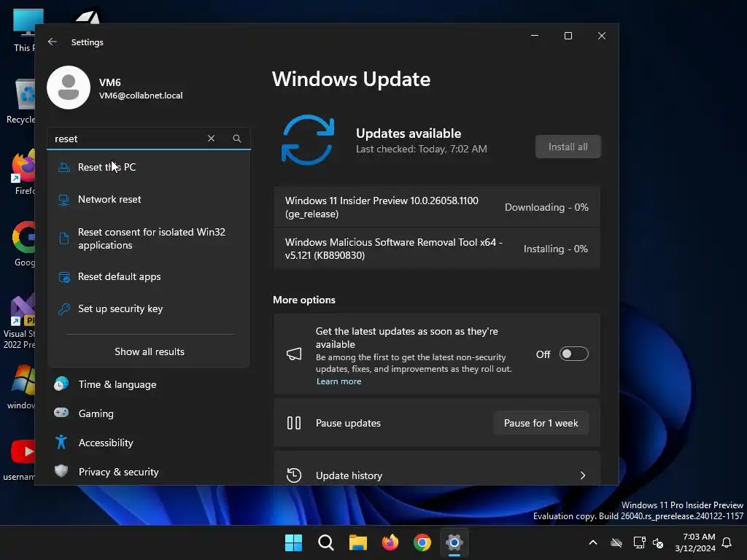Click the Downloading - 0% status text
The width and height of the screenshot is (747, 560).
pos(546,207)
